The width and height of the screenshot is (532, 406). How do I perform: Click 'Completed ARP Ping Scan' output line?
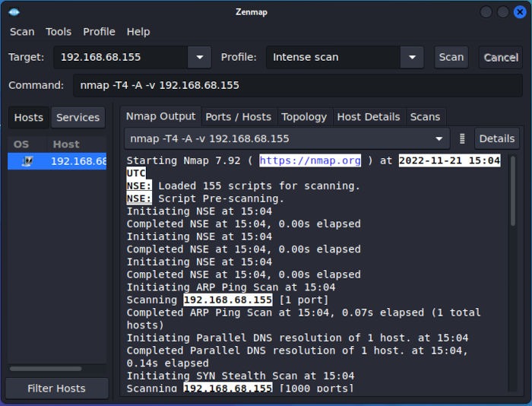(x=304, y=319)
